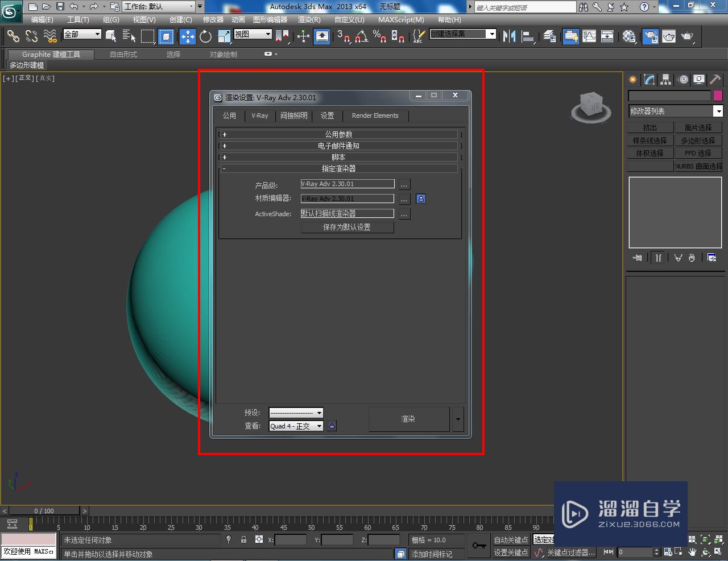The height and width of the screenshot is (561, 728).
Task: Switch to 设置 tab in render setup
Action: click(327, 115)
